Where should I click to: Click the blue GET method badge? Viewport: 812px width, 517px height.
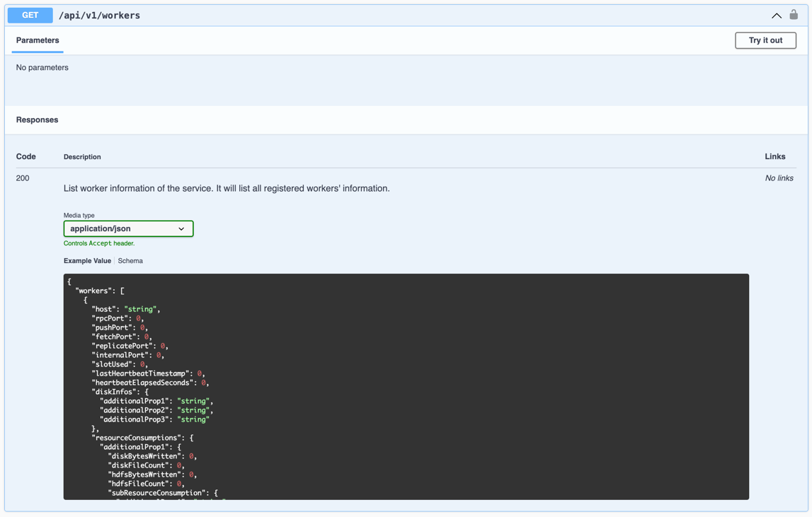tap(30, 15)
